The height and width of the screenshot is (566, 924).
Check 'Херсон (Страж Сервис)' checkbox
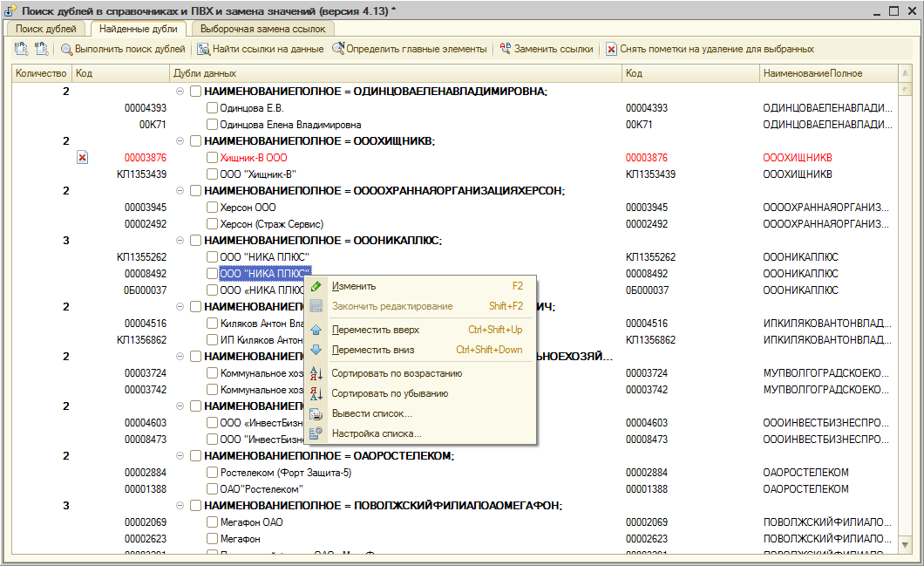click(212, 223)
